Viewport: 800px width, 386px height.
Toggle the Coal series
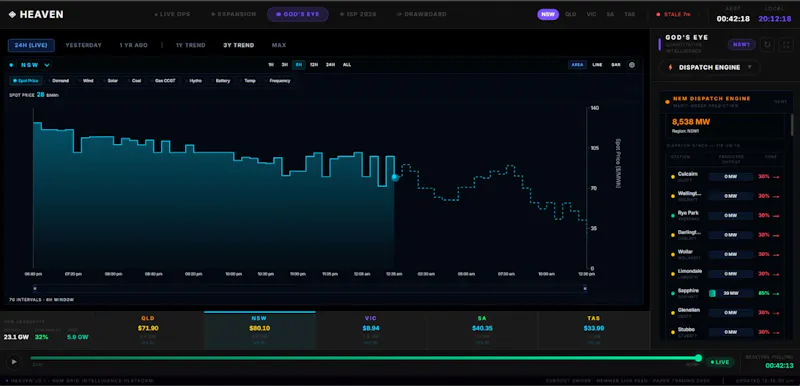(x=135, y=81)
